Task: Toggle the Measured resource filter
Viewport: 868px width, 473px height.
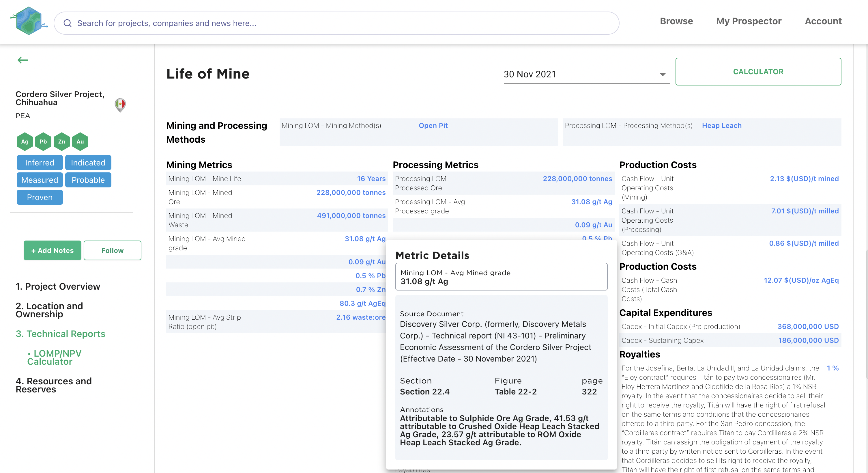Action: tap(40, 180)
